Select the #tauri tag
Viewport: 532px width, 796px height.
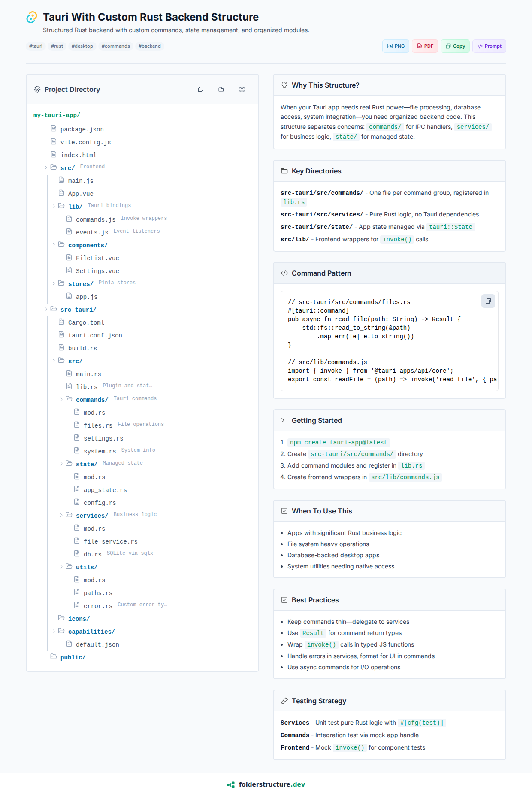pos(36,46)
